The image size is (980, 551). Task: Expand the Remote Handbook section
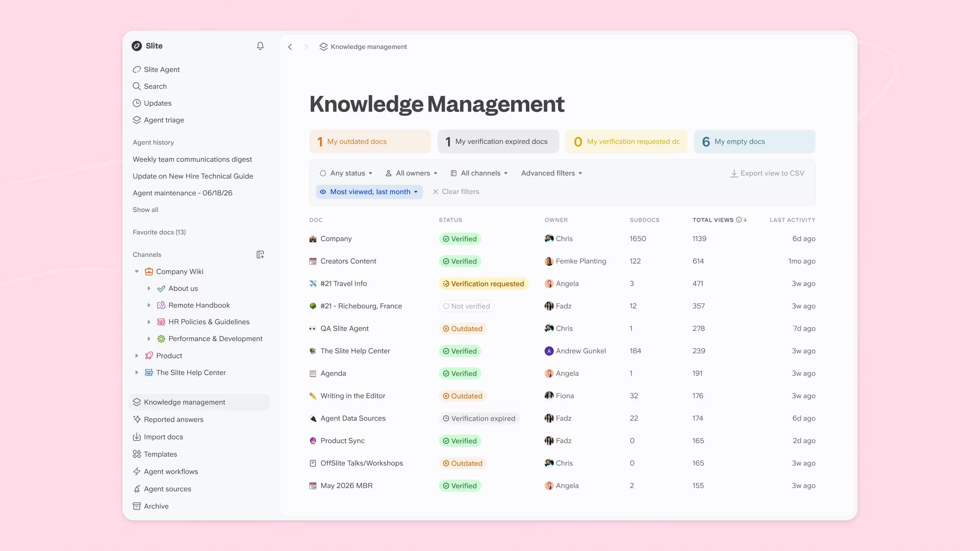pos(149,305)
